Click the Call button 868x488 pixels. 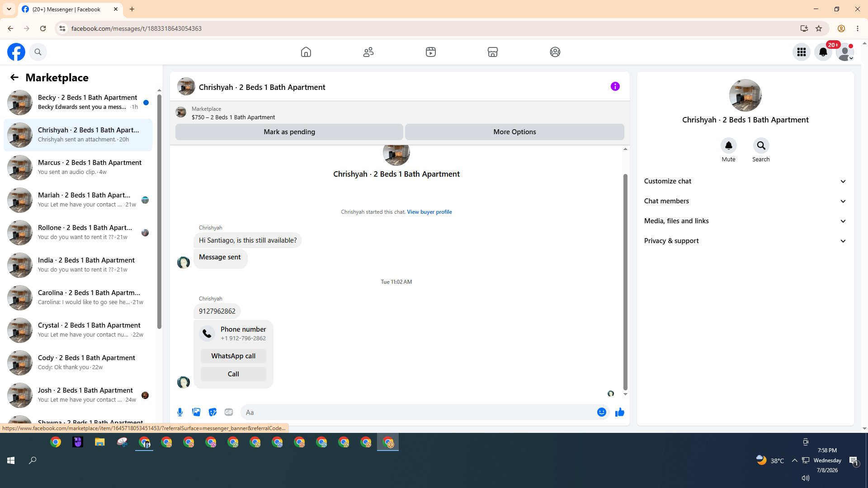(233, 374)
